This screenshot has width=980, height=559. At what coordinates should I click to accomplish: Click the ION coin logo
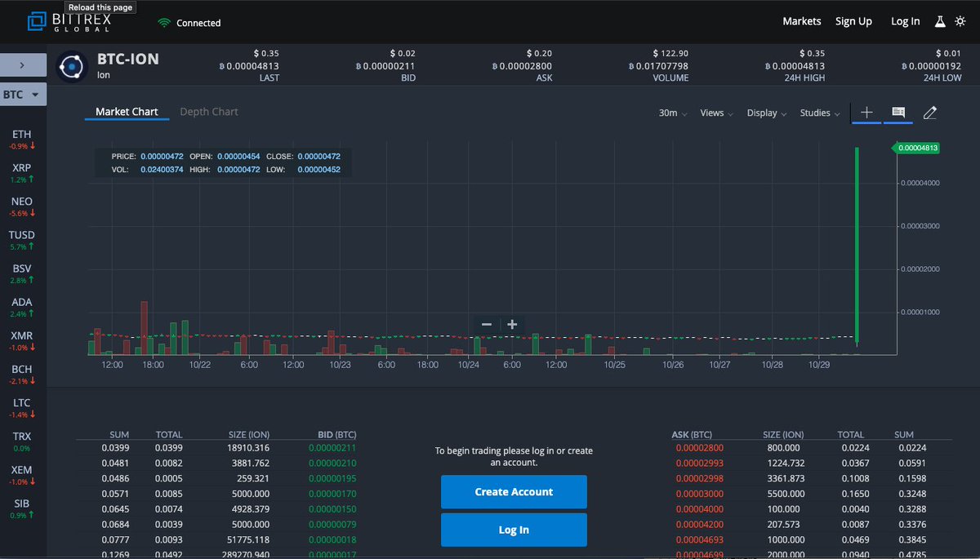(x=71, y=66)
